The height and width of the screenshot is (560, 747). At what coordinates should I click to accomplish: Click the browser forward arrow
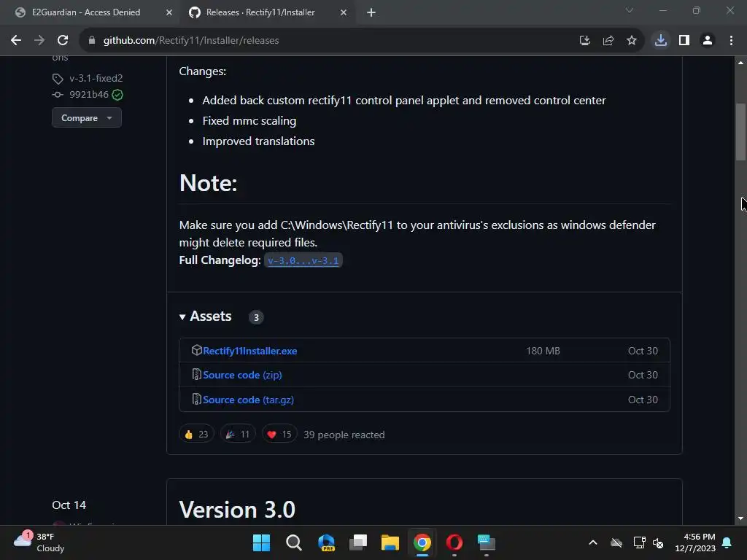click(39, 41)
